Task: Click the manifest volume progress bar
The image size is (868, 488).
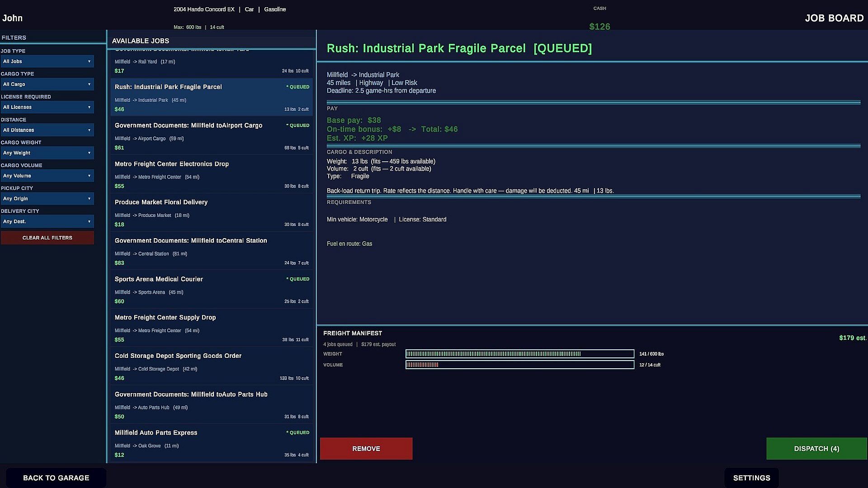Action: (520, 365)
